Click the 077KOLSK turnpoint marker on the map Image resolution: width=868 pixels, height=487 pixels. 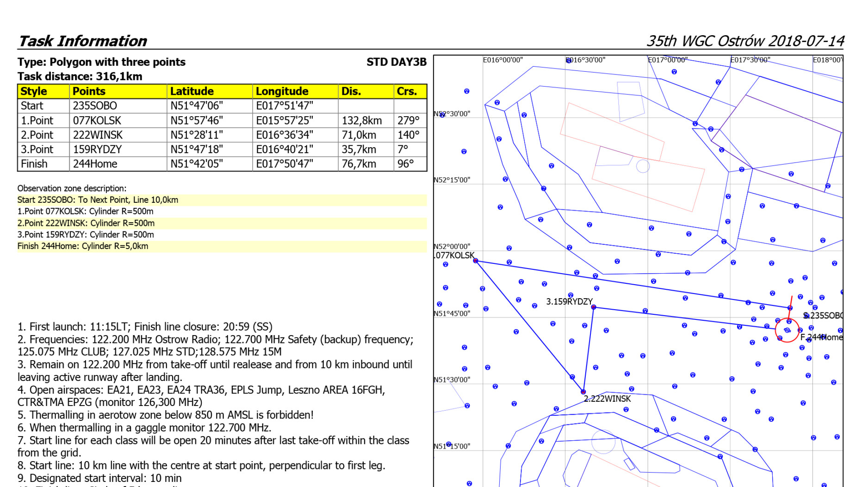476,261
